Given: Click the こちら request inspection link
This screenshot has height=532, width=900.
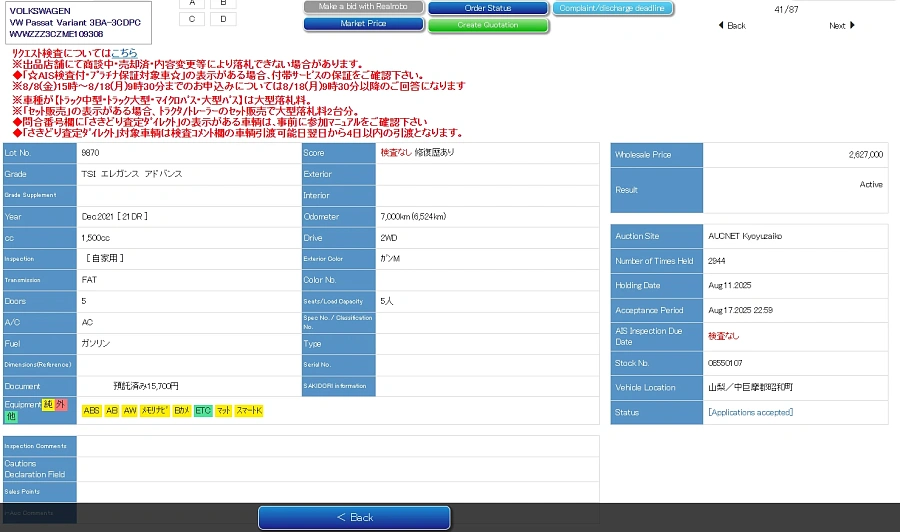Looking at the screenshot, I should point(124,53).
